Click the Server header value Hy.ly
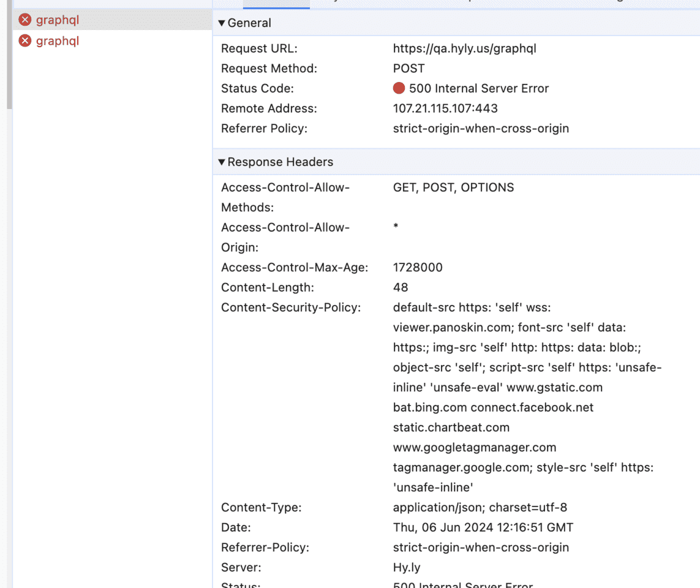 (x=407, y=567)
